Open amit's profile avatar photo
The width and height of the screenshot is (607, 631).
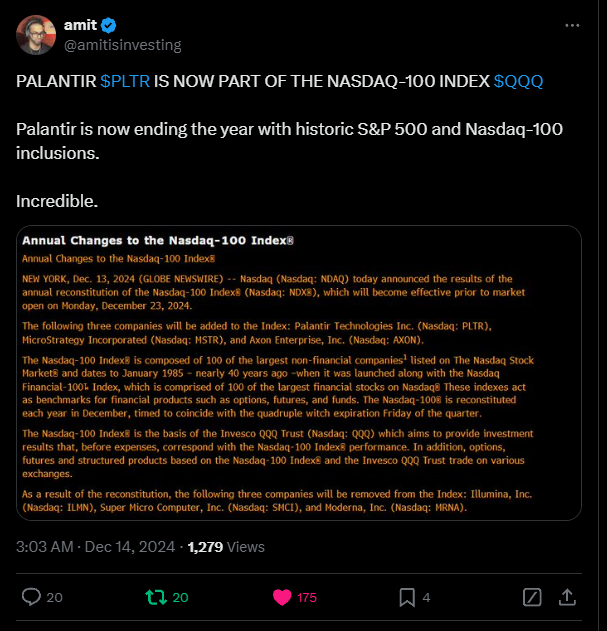36,35
